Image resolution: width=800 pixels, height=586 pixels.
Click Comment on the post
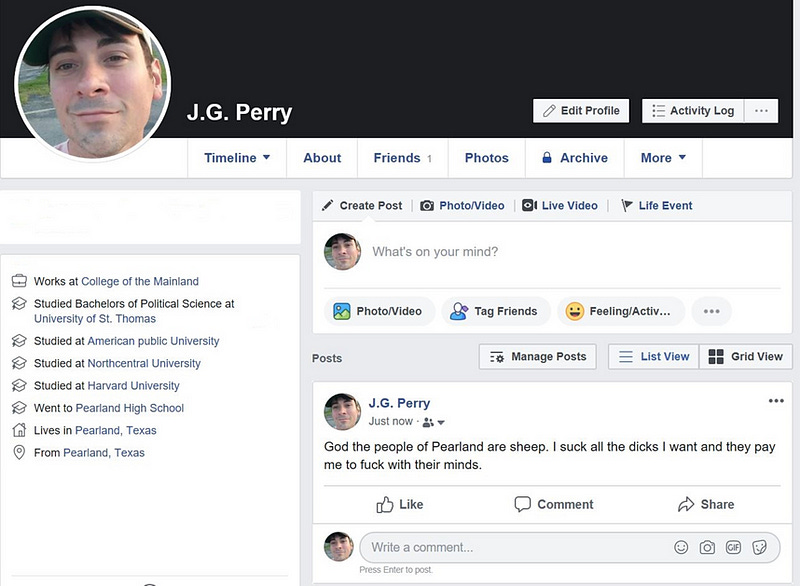(x=554, y=504)
